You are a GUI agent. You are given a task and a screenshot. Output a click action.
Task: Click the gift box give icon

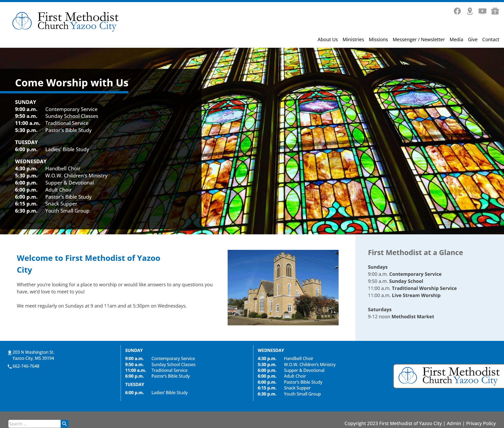[x=495, y=11]
